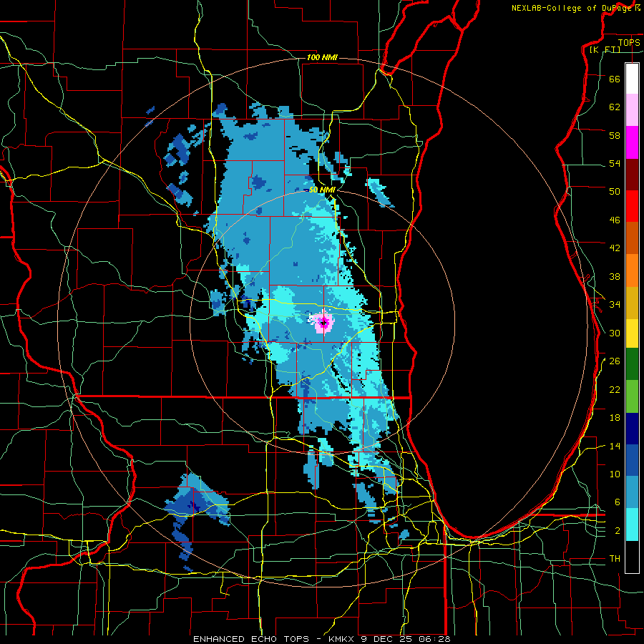Click the '18' legend value

615,418
